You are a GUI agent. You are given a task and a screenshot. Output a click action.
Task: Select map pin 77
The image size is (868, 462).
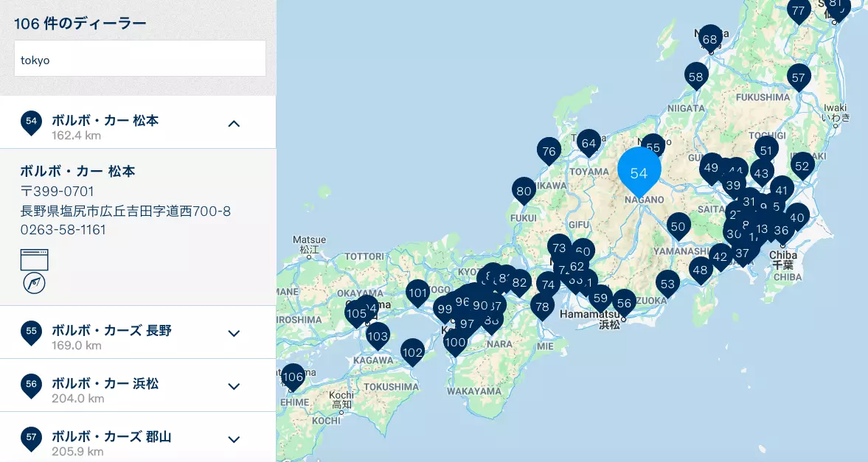(798, 11)
